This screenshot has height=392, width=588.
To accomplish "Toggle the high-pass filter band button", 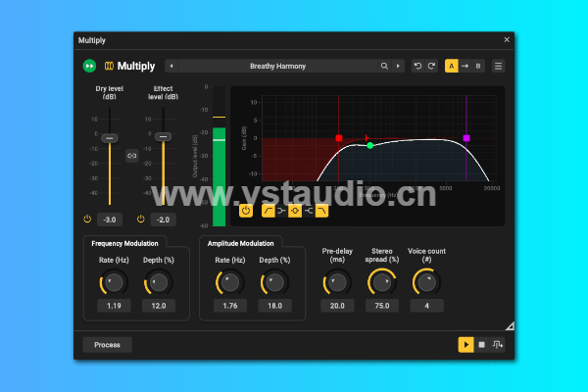I will coord(269,211).
